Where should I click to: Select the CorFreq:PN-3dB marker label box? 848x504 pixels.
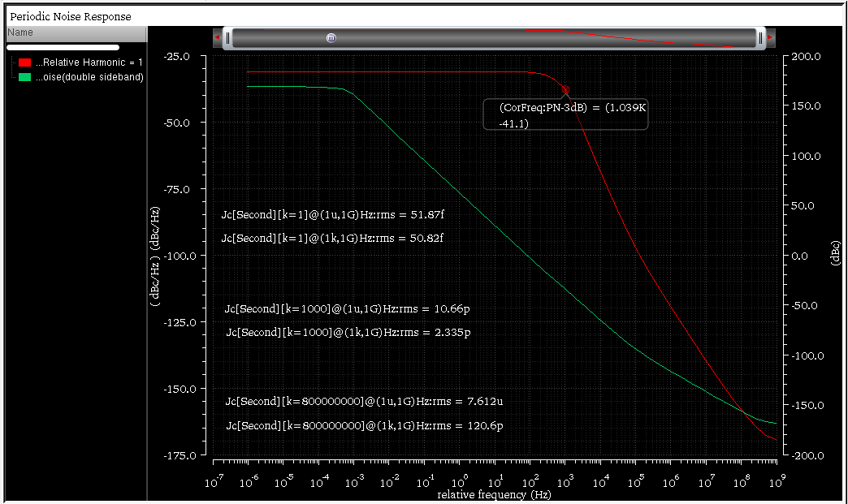click(566, 115)
